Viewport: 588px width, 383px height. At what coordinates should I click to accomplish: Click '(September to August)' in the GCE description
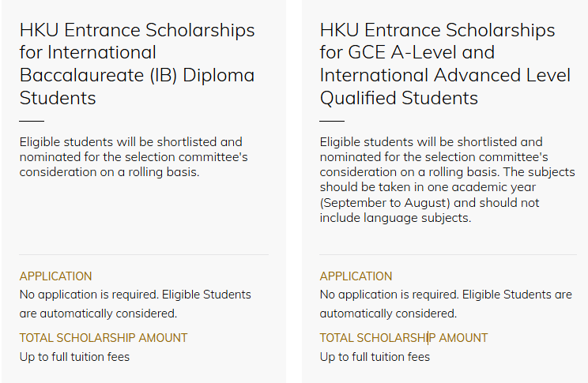380,203
